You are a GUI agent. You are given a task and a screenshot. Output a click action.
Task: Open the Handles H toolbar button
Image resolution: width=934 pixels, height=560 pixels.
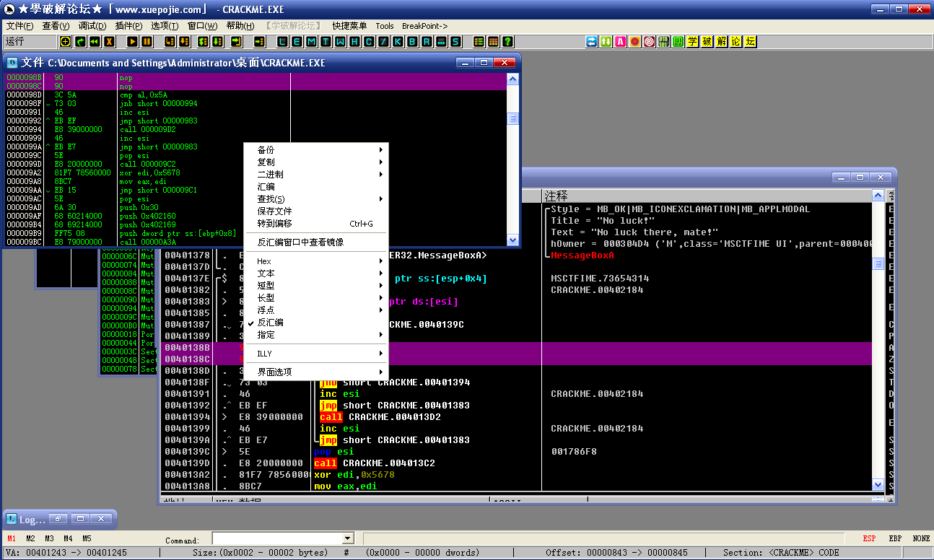(x=354, y=42)
